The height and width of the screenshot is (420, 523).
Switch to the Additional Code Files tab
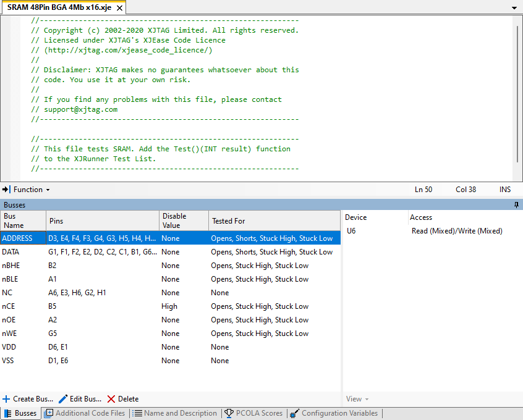[x=85, y=413]
